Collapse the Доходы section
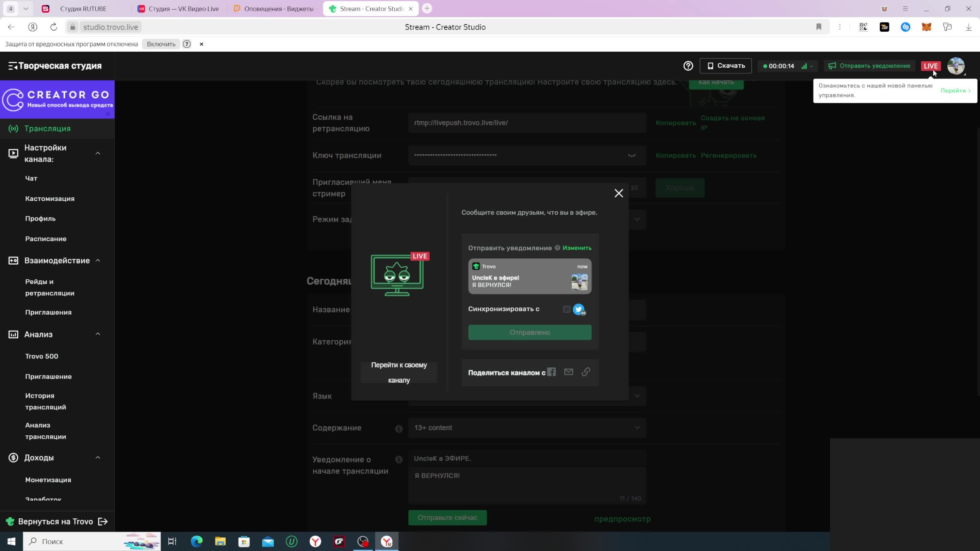Screen dimensions: 980x551 (98, 457)
